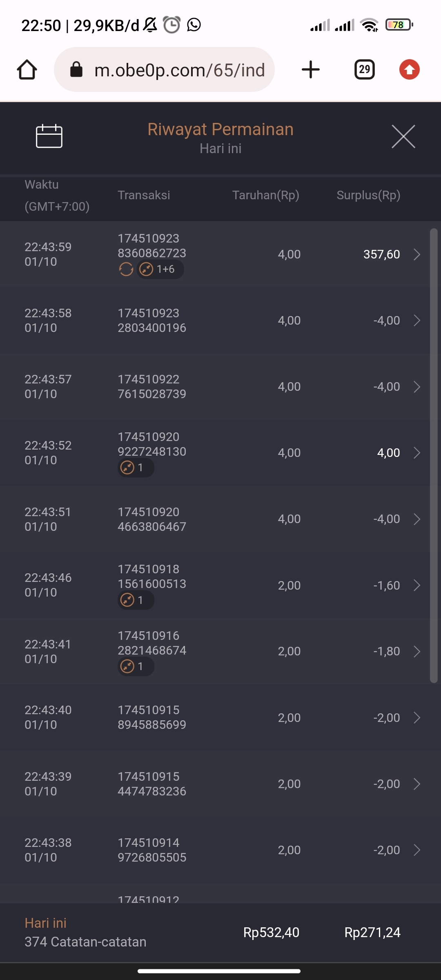Tap the 1+6 bonus badge
441x980 pixels.
point(160,269)
